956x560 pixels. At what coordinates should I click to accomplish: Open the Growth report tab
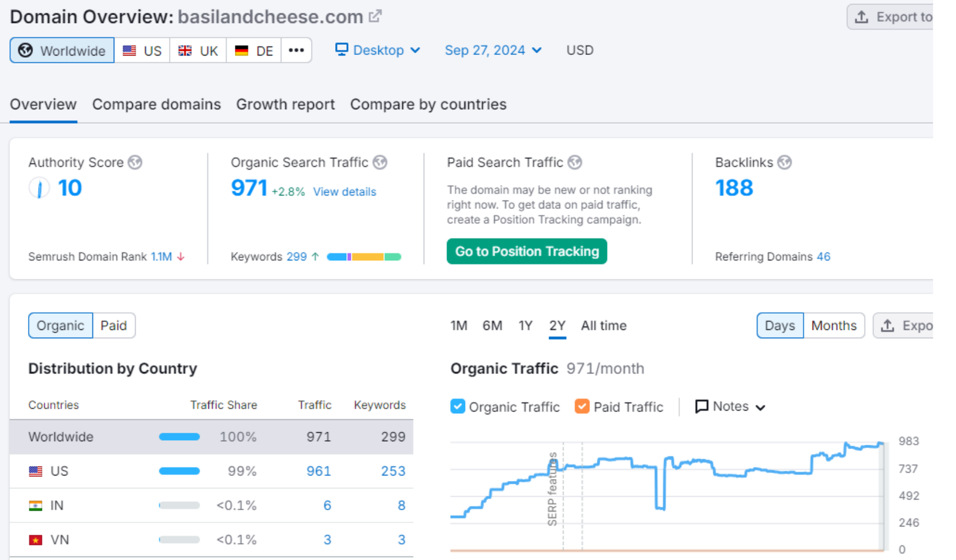pyautogui.click(x=286, y=104)
